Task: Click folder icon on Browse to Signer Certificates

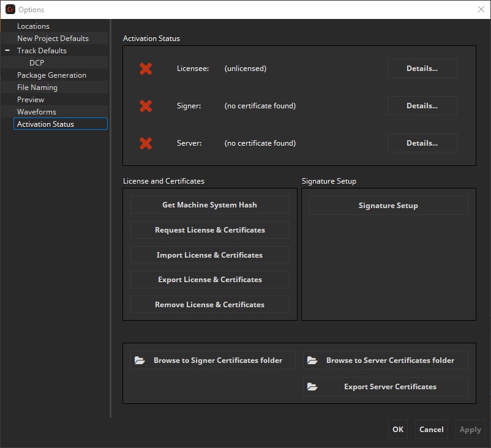Action: pyautogui.click(x=140, y=360)
